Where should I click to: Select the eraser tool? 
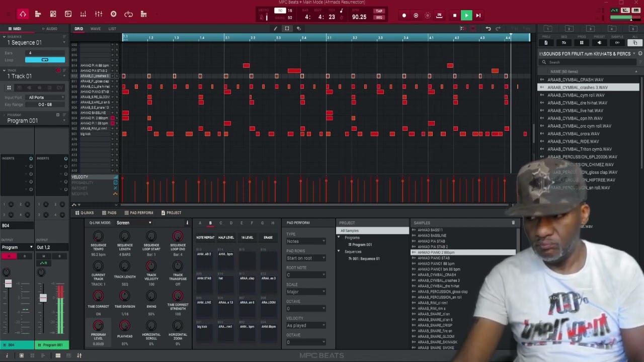(x=298, y=29)
